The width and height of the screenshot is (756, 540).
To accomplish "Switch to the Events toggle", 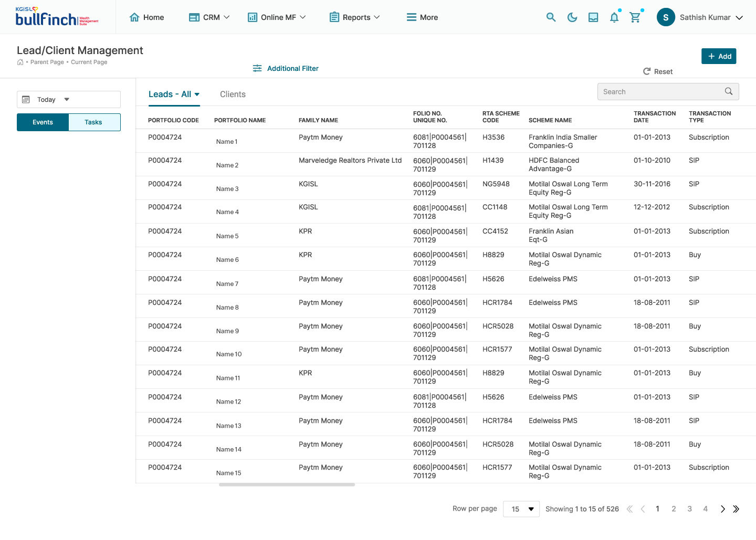I will click(x=43, y=122).
